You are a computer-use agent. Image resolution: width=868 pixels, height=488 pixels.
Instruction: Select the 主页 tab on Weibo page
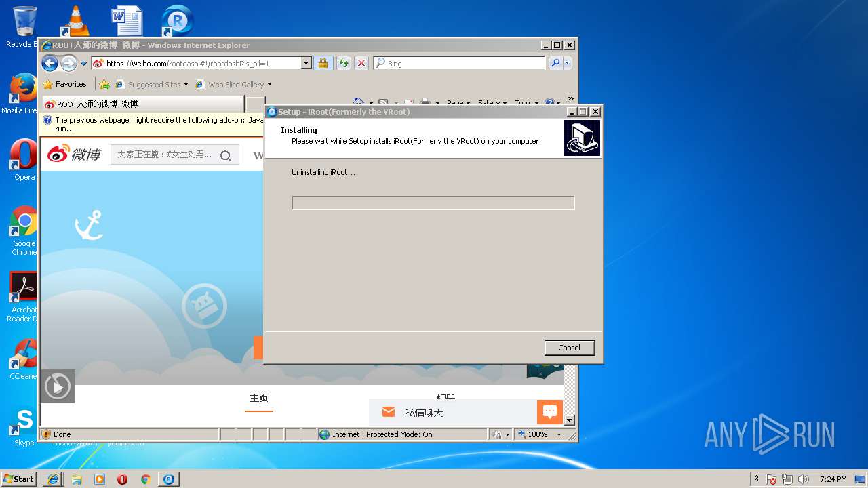pos(259,398)
